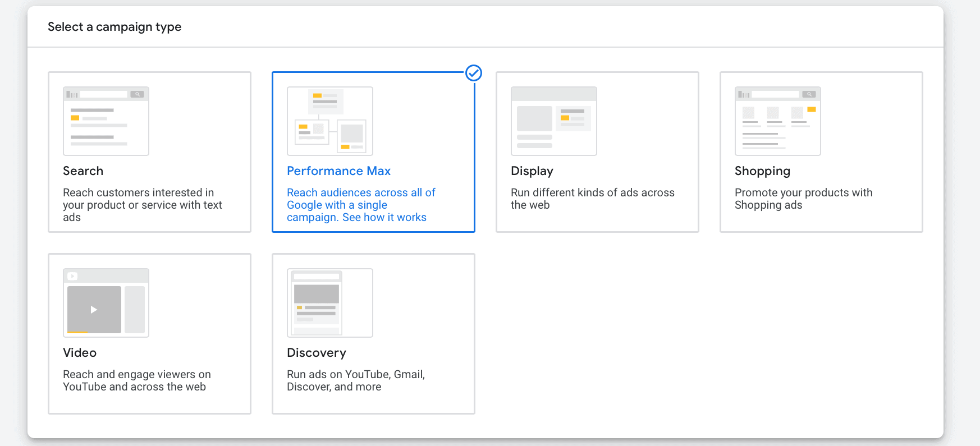Click the Search campaign illustration icon
The image size is (980, 446).
pos(106,121)
